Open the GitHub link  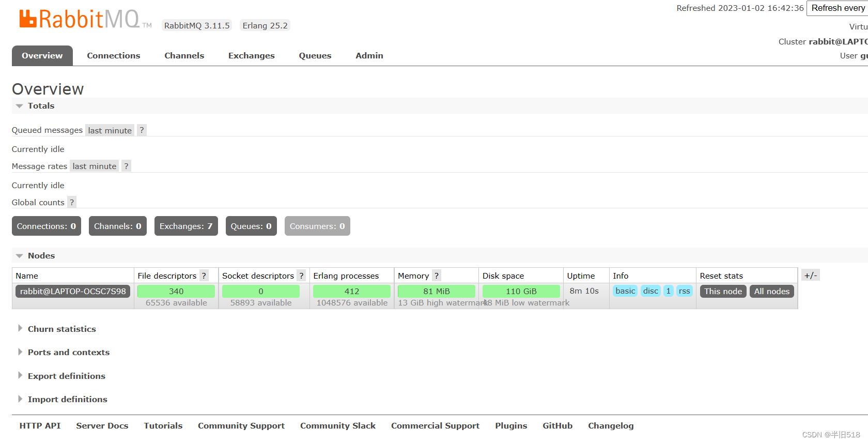[x=557, y=425]
